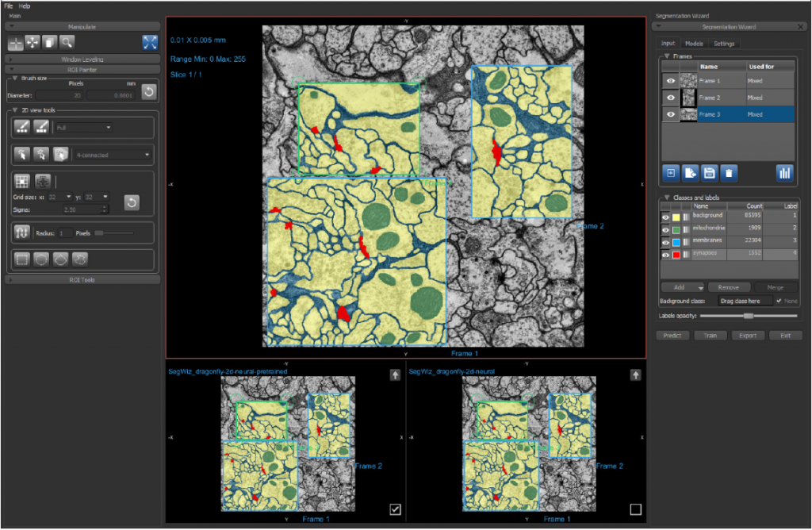This screenshot has height=530, width=812.
Task: Click the delete frame trash icon
Action: (x=729, y=173)
